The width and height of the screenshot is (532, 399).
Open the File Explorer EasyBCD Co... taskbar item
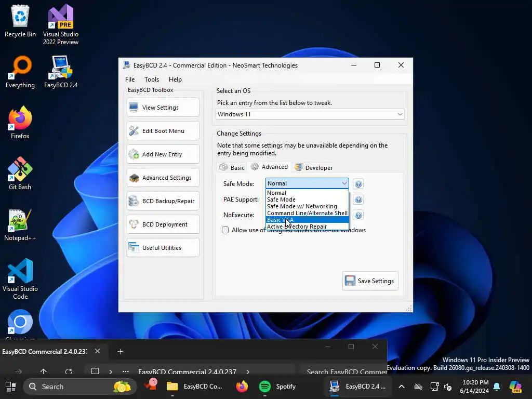coord(194,387)
